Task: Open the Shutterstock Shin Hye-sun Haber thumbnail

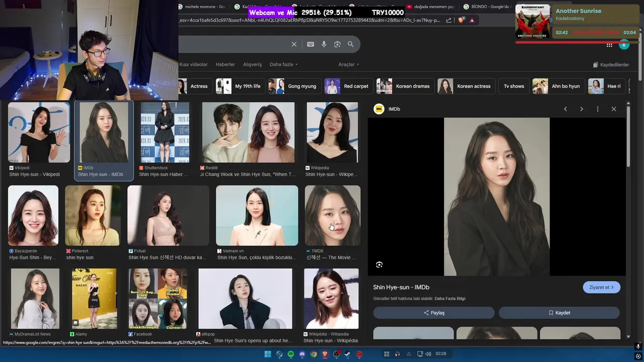Action: [165, 133]
